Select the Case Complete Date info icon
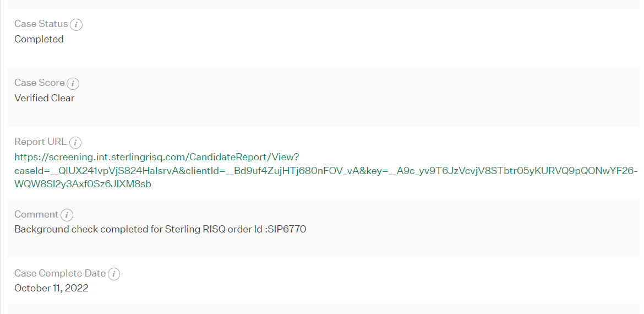The image size is (644, 314). [x=114, y=274]
